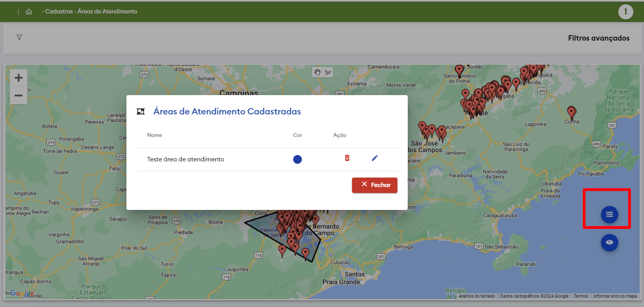This screenshot has height=307, width=644.
Task: Toggle visibility with blue eye button
Action: coord(609,242)
